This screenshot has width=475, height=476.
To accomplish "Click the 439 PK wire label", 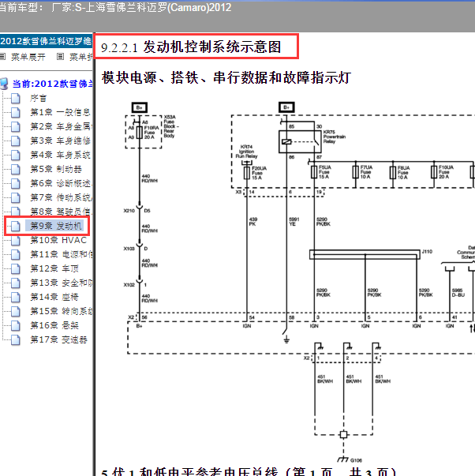I will click(253, 222).
